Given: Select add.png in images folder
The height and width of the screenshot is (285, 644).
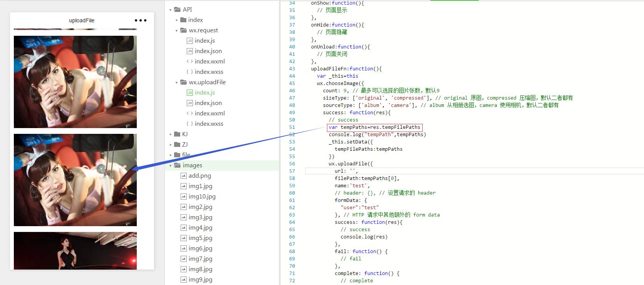Looking at the screenshot, I should tap(200, 175).
